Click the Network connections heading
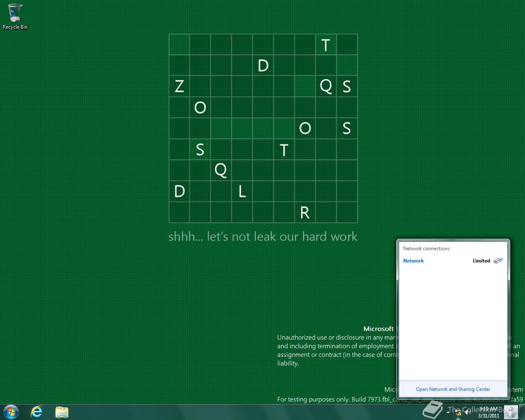The image size is (525, 420). point(426,249)
